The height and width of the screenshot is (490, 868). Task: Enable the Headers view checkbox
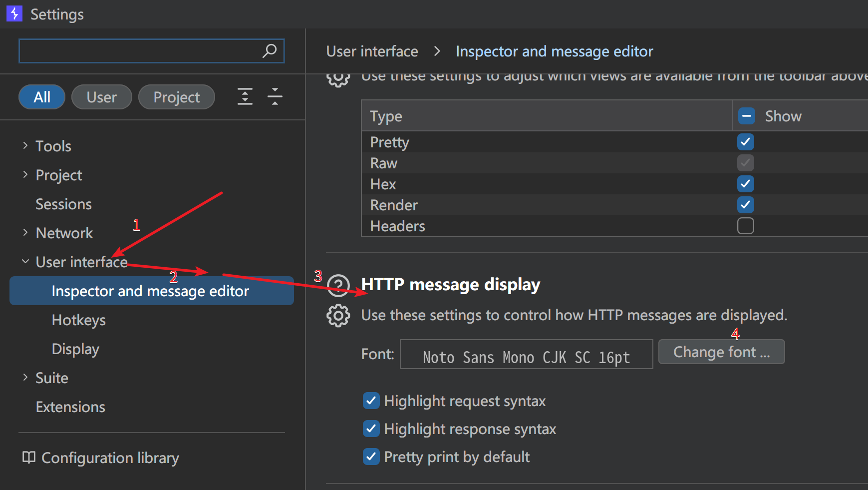click(746, 226)
